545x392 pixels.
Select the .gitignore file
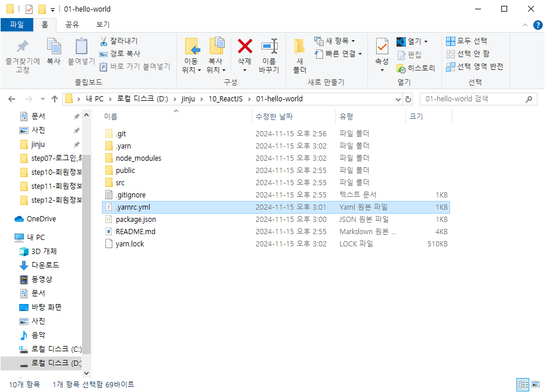(276, 195)
